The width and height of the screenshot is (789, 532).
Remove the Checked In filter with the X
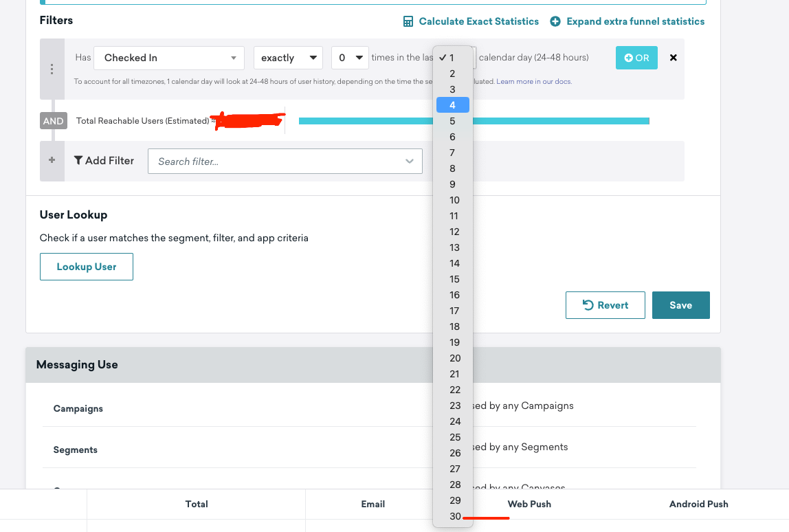click(674, 58)
